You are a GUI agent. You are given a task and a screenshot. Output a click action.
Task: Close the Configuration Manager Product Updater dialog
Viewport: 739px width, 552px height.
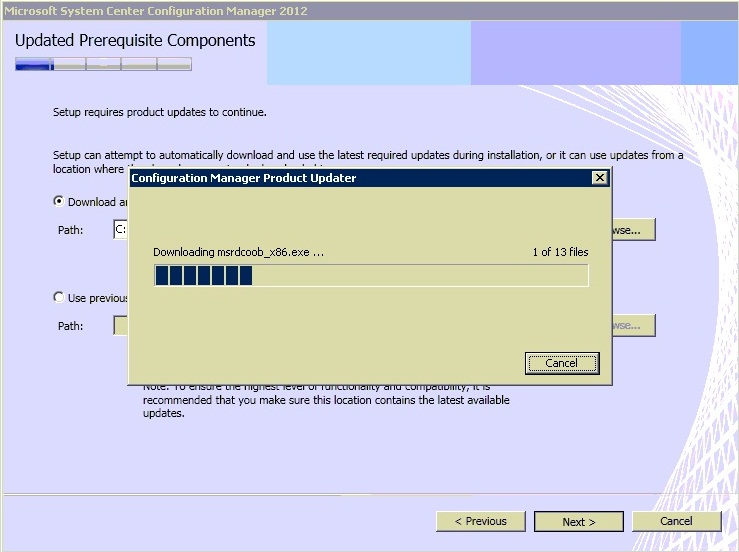tap(599, 178)
